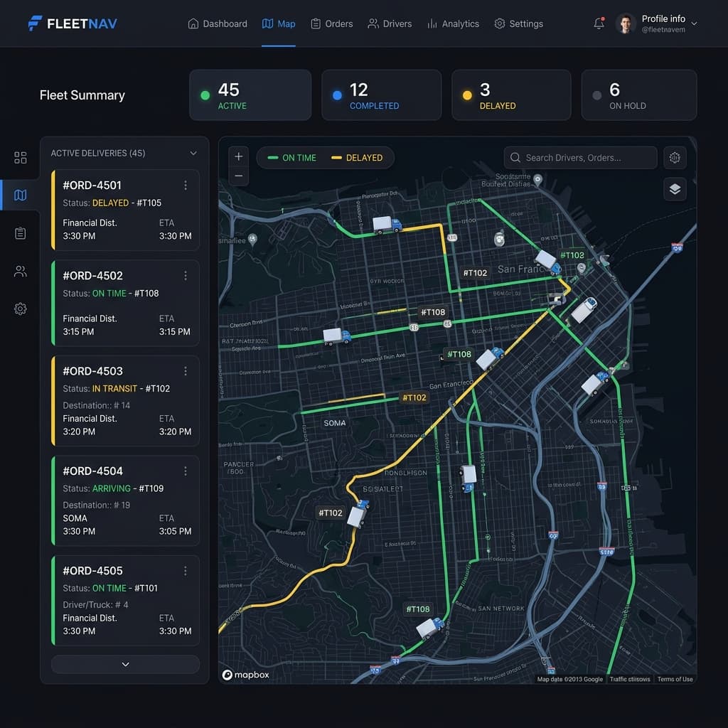728x728 pixels.
Task: Expand the Profile info dropdown chevron
Action: (x=694, y=23)
